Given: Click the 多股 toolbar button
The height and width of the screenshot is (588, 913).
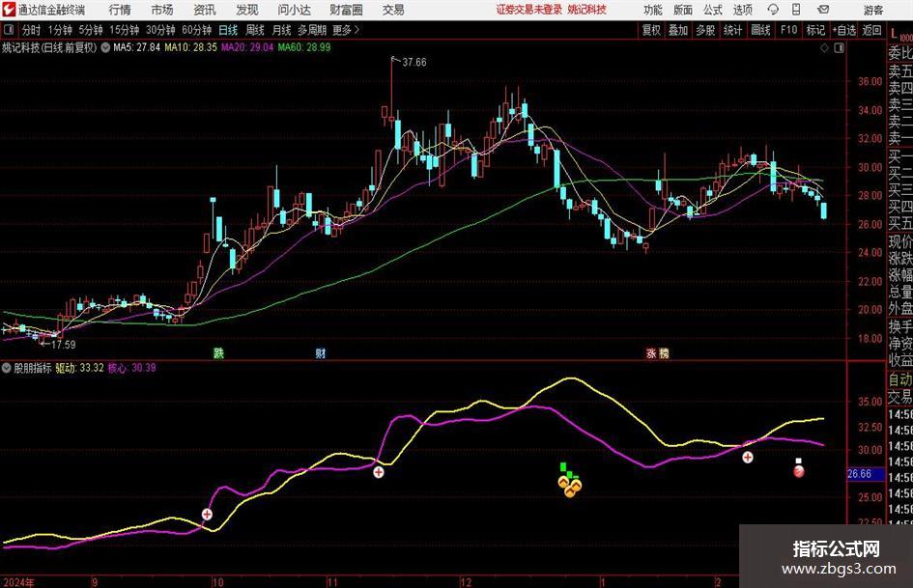Looking at the screenshot, I should click(705, 30).
